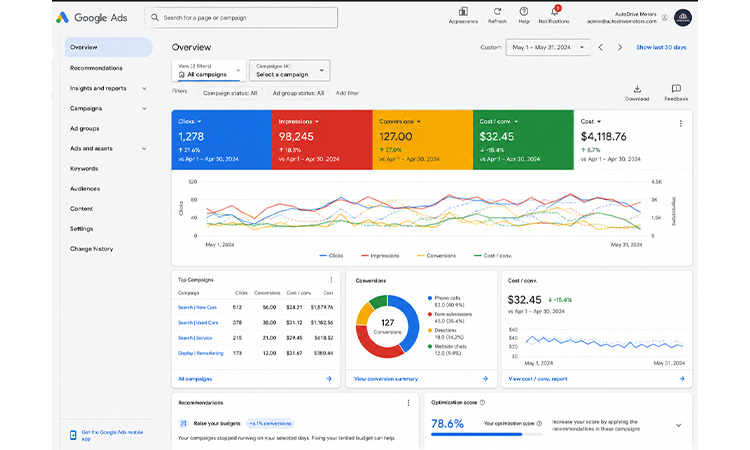This screenshot has width=750, height=450.
Task: Go to previous date range arrow
Action: pyautogui.click(x=601, y=47)
